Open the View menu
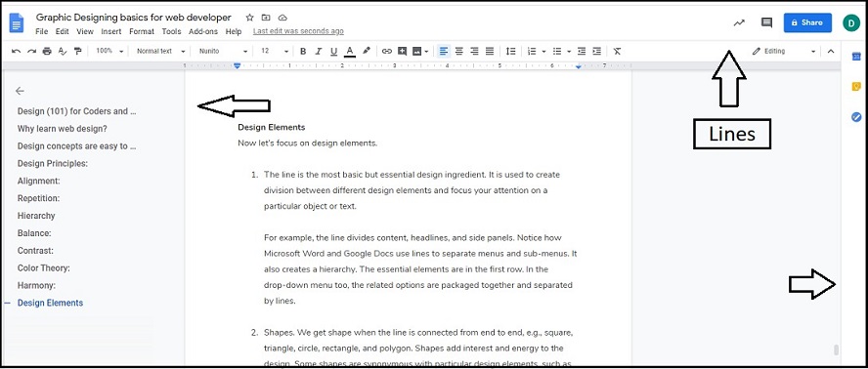The height and width of the screenshot is (369, 868). [85, 31]
